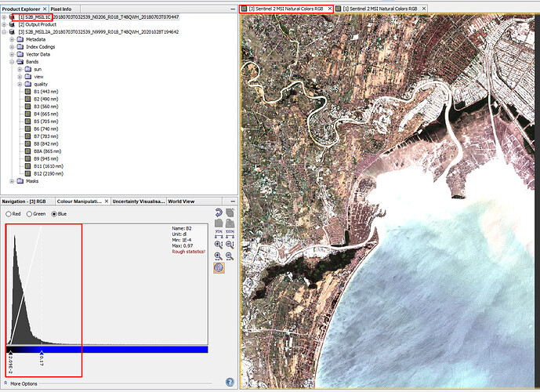Image resolution: width=540 pixels, height=392 pixels.
Task: Click the product icon for [3] S2B_MSIL2A
Action: [12, 31]
